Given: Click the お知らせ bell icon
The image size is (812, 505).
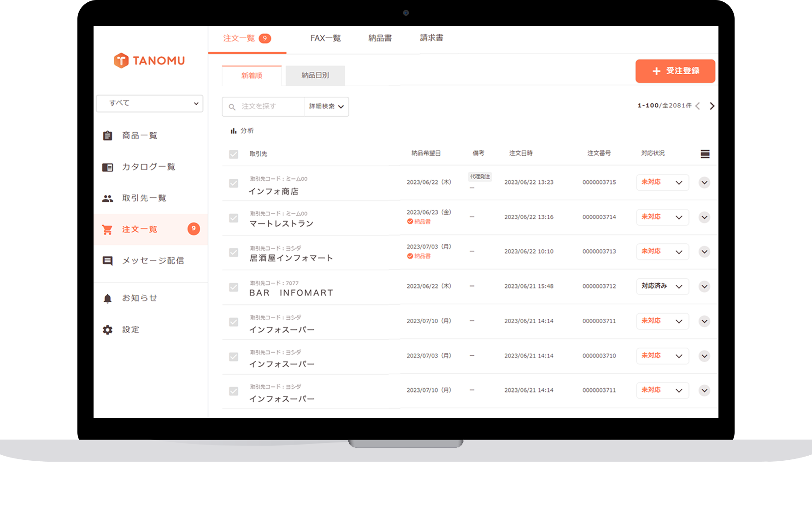Looking at the screenshot, I should [107, 299].
